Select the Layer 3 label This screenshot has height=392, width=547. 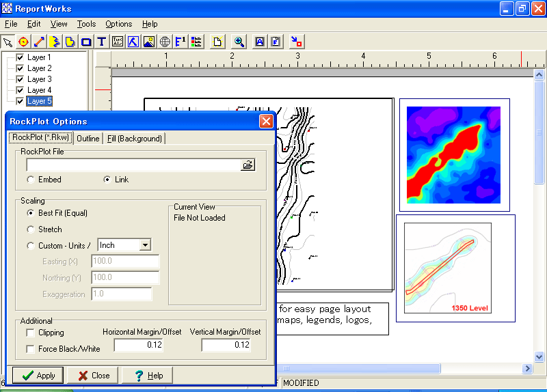point(40,79)
